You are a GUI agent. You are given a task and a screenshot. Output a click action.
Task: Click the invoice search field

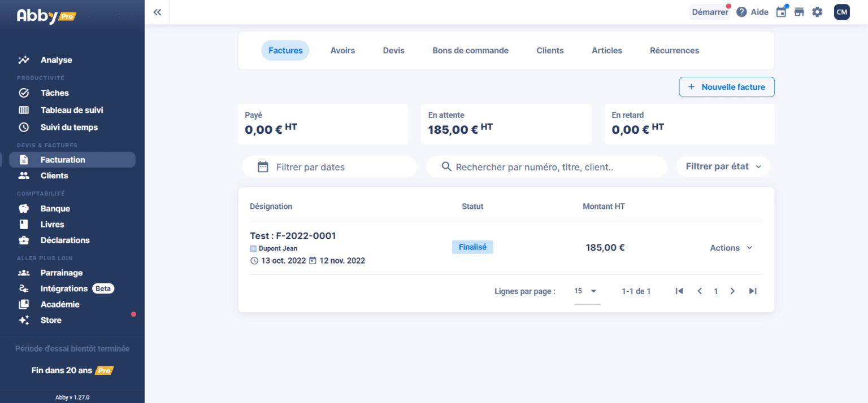[x=546, y=167]
